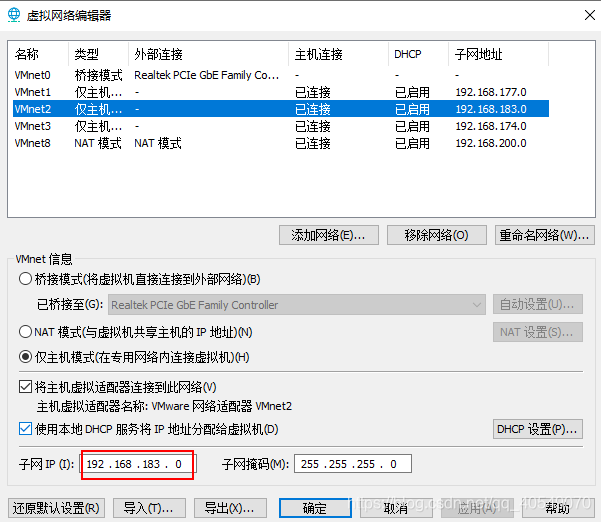
Task: Click 添加网络(E)... button
Action: [x=328, y=235]
